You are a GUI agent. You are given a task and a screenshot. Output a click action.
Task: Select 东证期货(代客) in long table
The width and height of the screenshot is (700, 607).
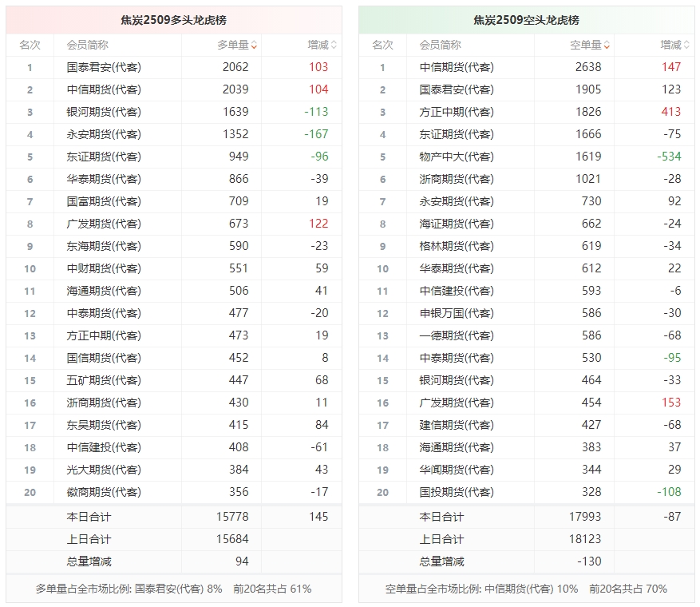(x=104, y=157)
